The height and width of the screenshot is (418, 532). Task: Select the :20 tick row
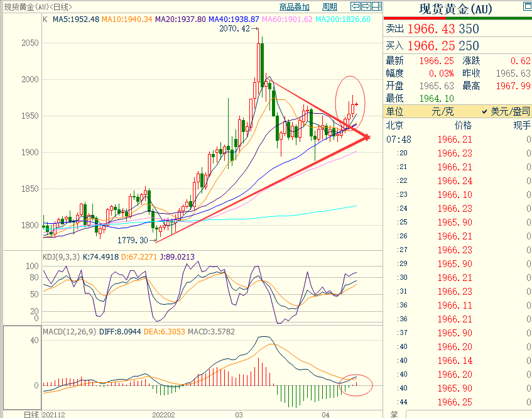click(459, 153)
